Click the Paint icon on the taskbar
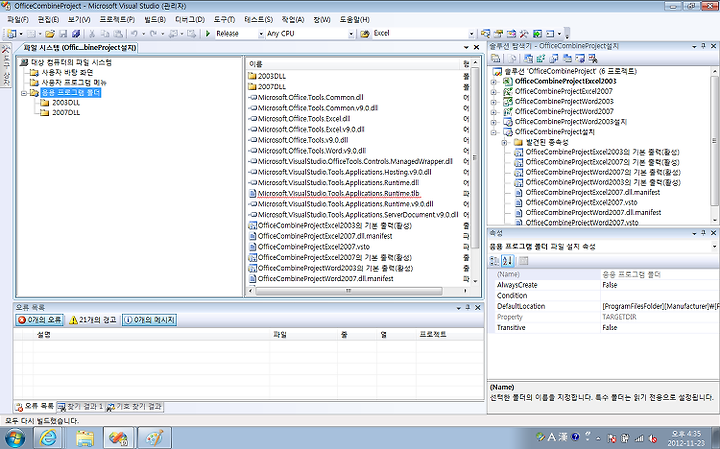 coord(154,438)
